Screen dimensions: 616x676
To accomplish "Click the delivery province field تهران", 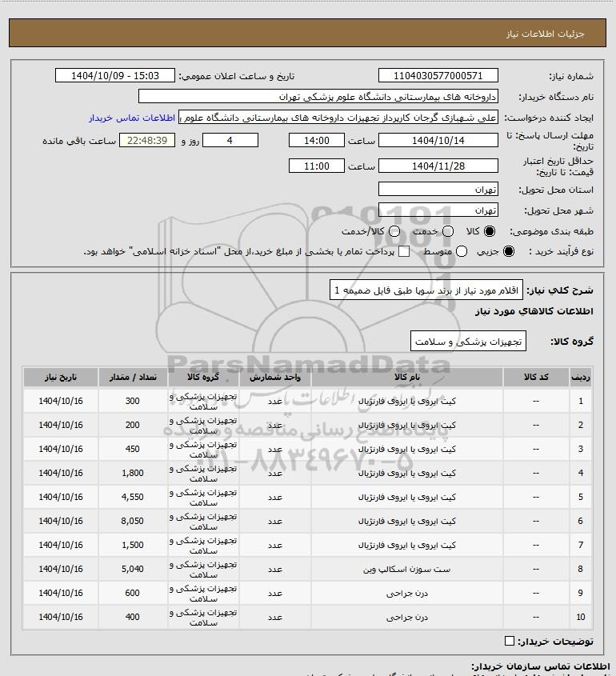I will (x=438, y=190).
